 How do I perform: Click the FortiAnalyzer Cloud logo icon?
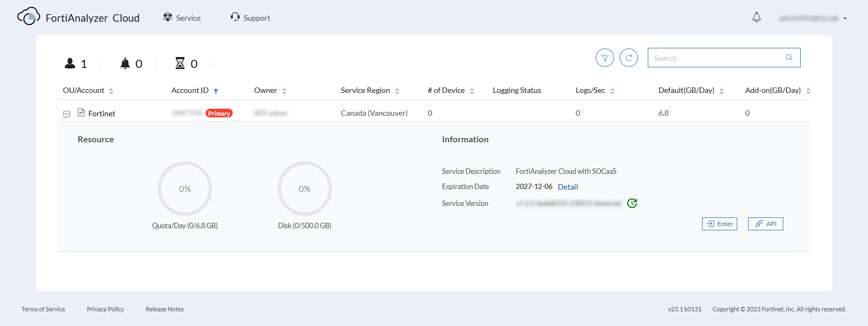(29, 17)
